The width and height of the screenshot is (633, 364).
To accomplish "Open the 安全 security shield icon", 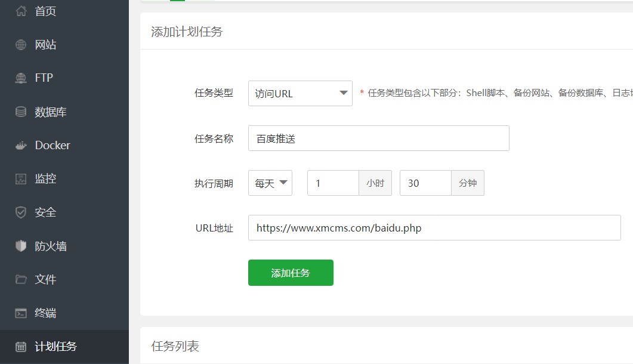I will click(22, 212).
